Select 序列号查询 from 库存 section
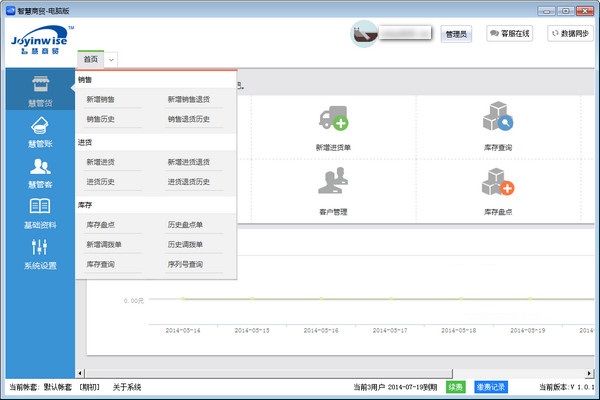This screenshot has height=400, width=600. click(185, 264)
